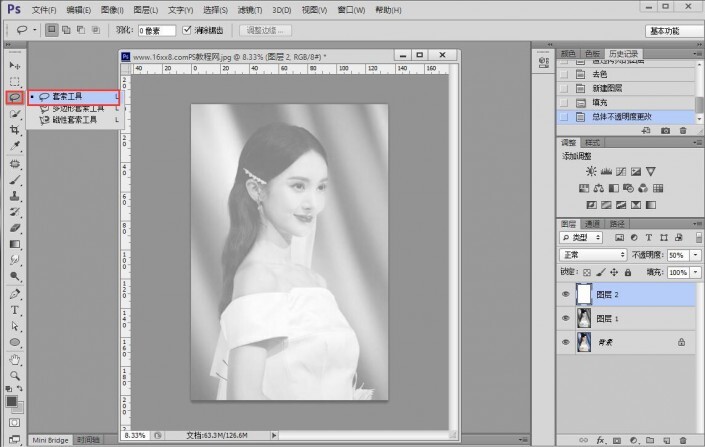705x447 pixels.
Task: Open the blend mode dropdown showing 正常
Action: (x=594, y=255)
